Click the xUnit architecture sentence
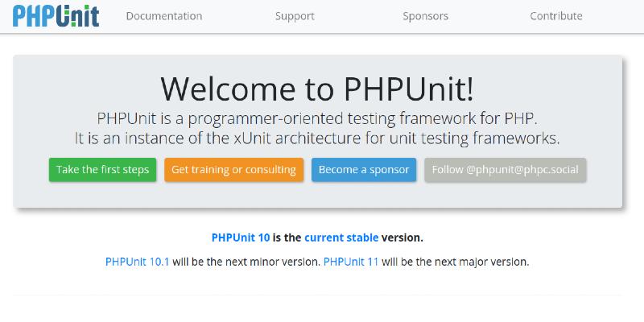Image resolution: width=644 pixels, height=322 pixels. pyautogui.click(x=317, y=138)
